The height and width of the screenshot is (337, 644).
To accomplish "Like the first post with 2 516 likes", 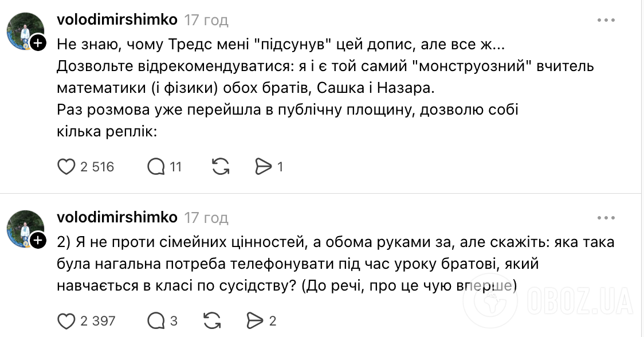I will (x=65, y=167).
